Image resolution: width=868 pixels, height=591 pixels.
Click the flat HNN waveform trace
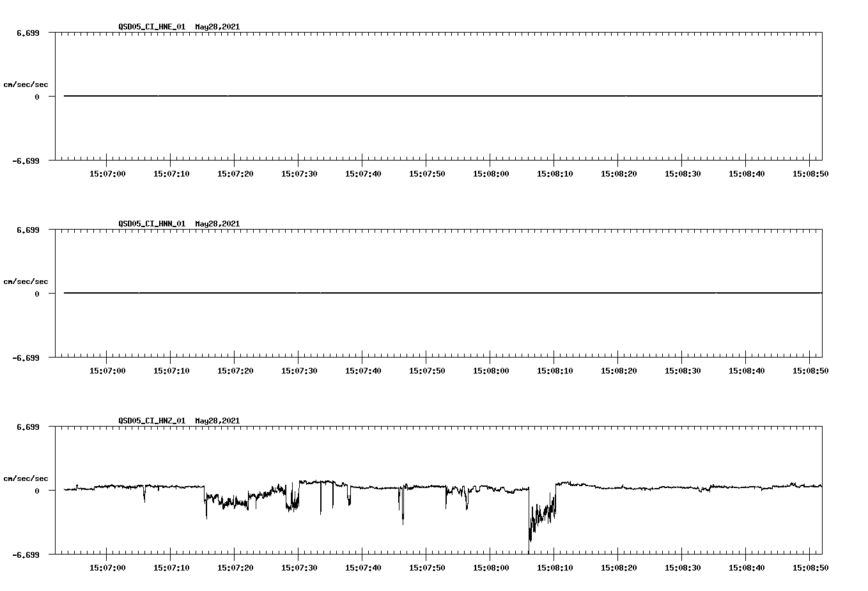pos(384,293)
